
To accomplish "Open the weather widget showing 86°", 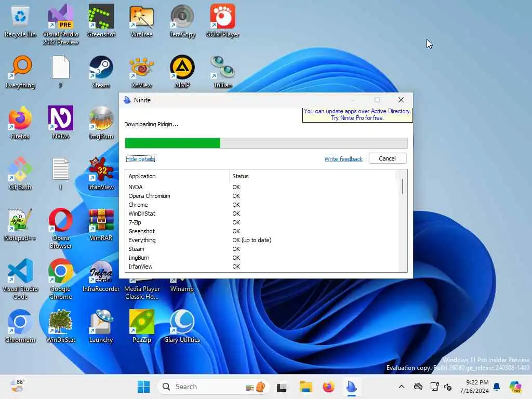I will click(x=17, y=386).
